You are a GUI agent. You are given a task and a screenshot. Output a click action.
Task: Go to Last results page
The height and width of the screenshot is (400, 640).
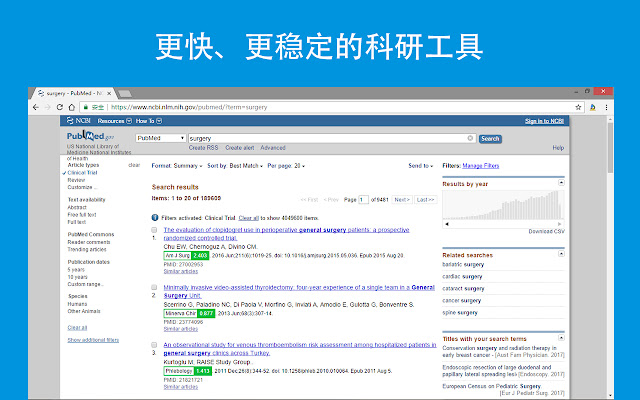[425, 200]
